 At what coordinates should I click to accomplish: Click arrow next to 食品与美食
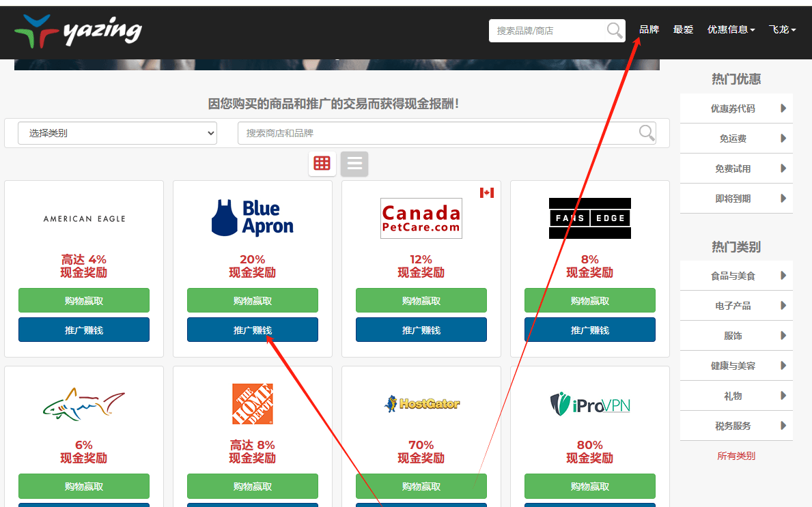[783, 275]
